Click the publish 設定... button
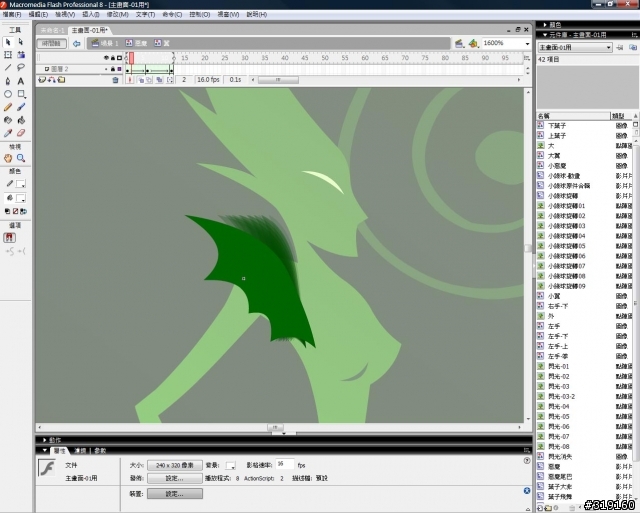The image size is (640, 513). point(175,478)
